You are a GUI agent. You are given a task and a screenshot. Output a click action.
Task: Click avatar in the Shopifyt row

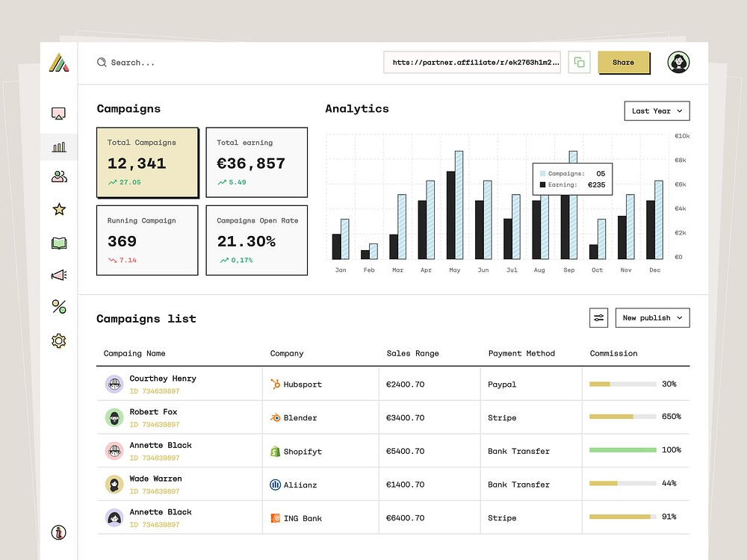click(114, 451)
